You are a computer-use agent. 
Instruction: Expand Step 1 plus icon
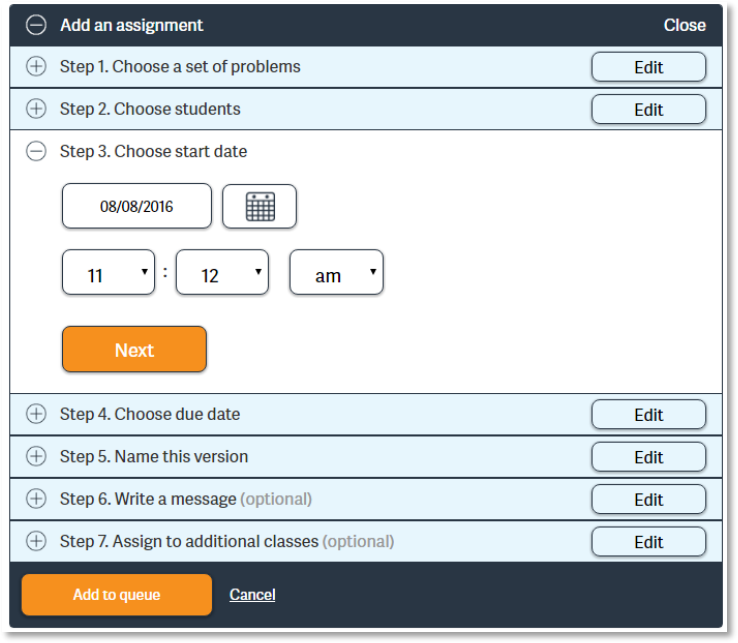point(36,67)
